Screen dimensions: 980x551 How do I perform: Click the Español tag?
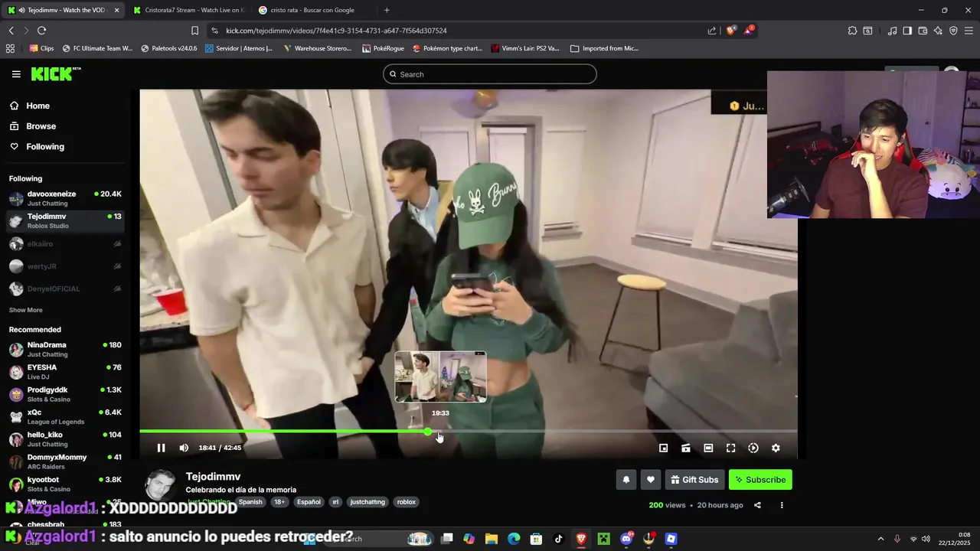point(309,502)
